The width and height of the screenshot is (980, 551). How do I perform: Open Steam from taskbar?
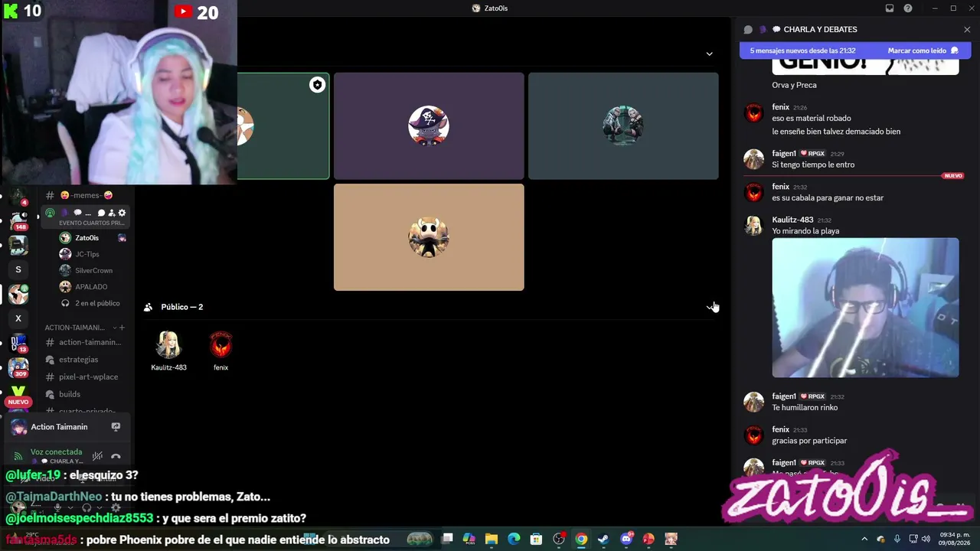click(603, 540)
